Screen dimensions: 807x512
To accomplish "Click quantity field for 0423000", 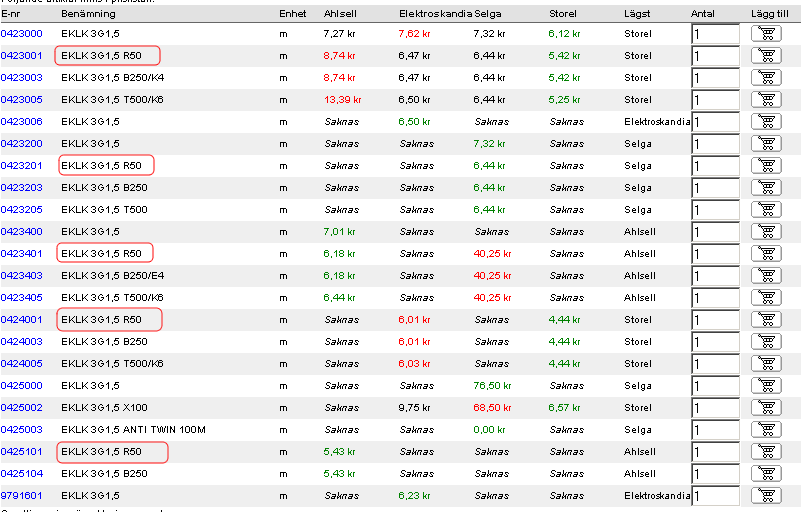I will point(715,34).
